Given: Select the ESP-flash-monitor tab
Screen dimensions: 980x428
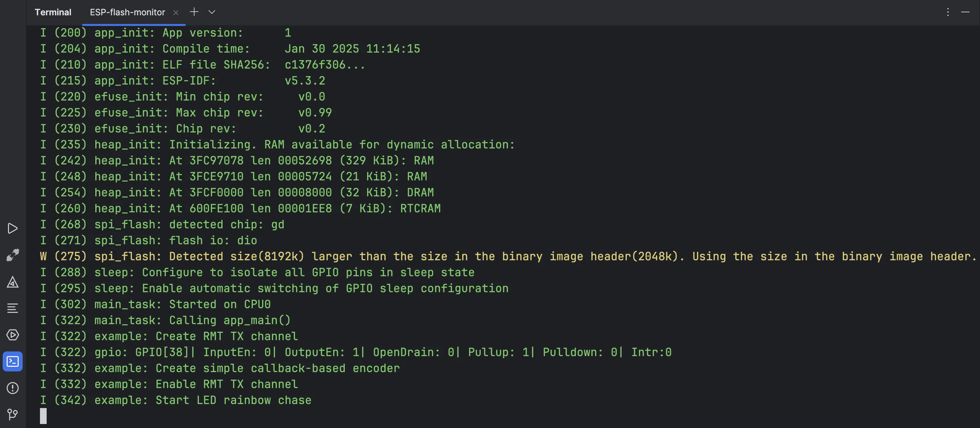Looking at the screenshot, I should 127,12.
